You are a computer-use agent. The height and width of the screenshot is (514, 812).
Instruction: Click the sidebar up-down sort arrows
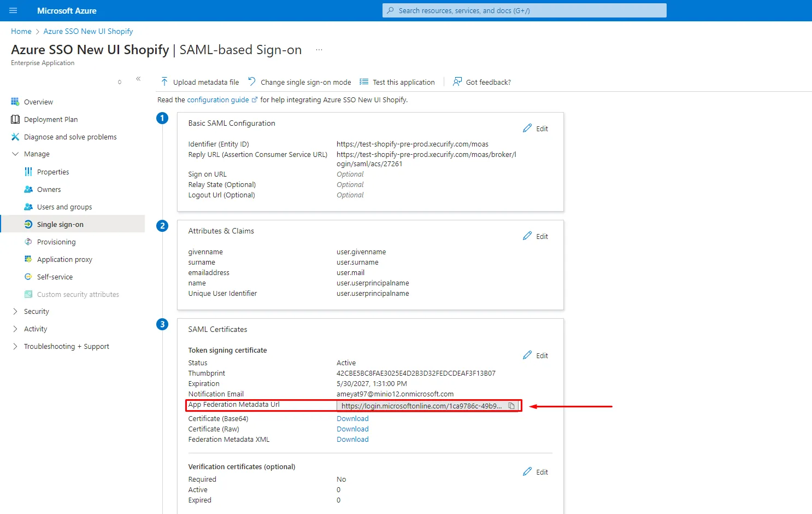click(120, 82)
